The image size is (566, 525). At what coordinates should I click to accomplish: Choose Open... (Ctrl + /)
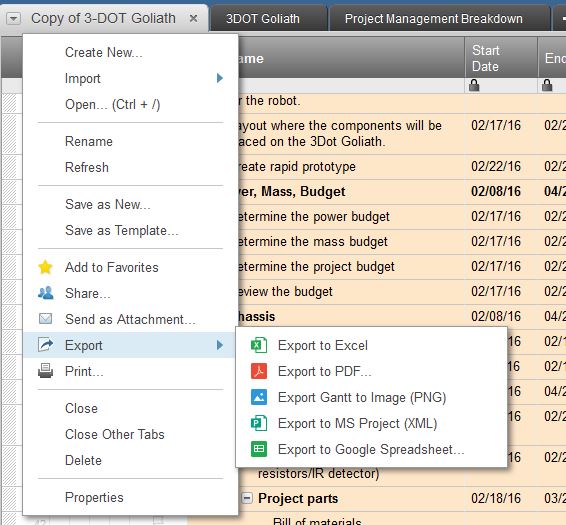pos(113,105)
